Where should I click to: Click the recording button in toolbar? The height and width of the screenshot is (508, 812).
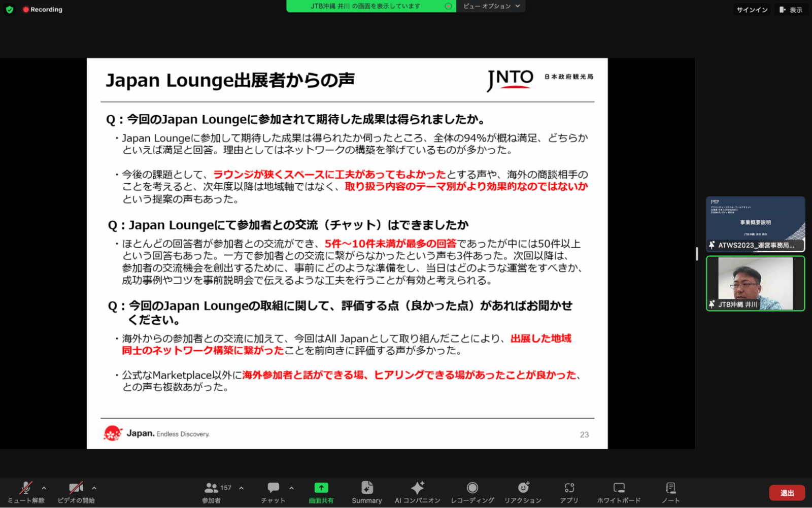(x=472, y=492)
